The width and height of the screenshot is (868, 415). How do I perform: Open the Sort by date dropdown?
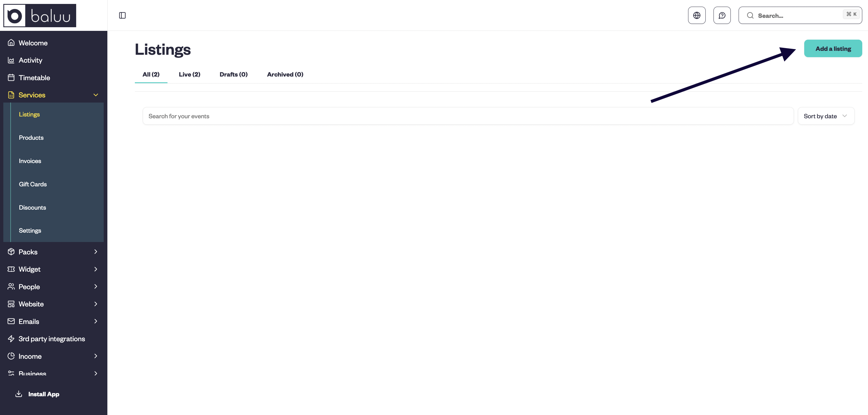pyautogui.click(x=826, y=116)
